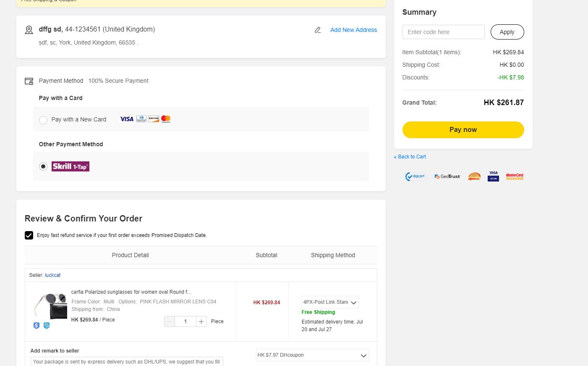The image size is (588, 366).
Task: Increase quantity with the plus button
Action: [201, 321]
